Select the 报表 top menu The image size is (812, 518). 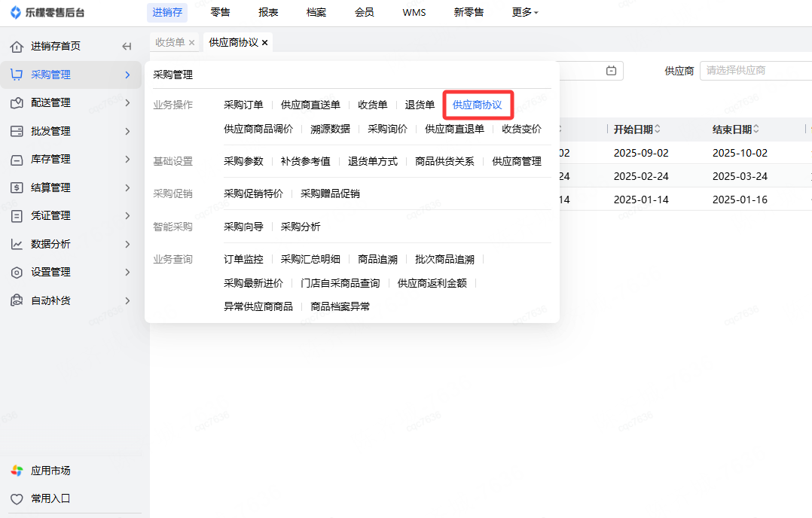click(x=268, y=12)
